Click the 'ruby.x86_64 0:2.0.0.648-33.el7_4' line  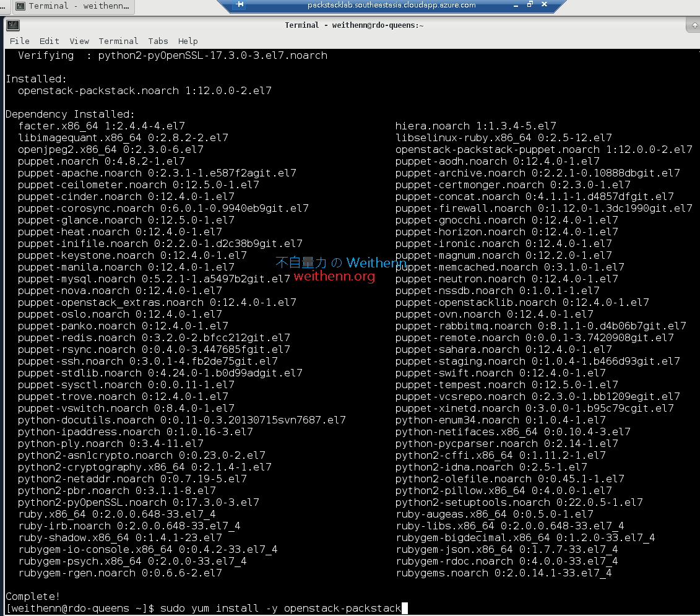(117, 514)
